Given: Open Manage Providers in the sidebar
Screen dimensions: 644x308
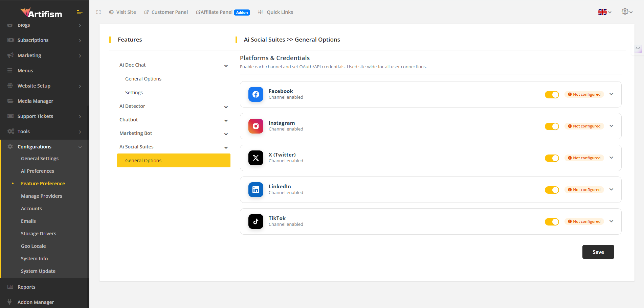Looking at the screenshot, I should tap(41, 196).
